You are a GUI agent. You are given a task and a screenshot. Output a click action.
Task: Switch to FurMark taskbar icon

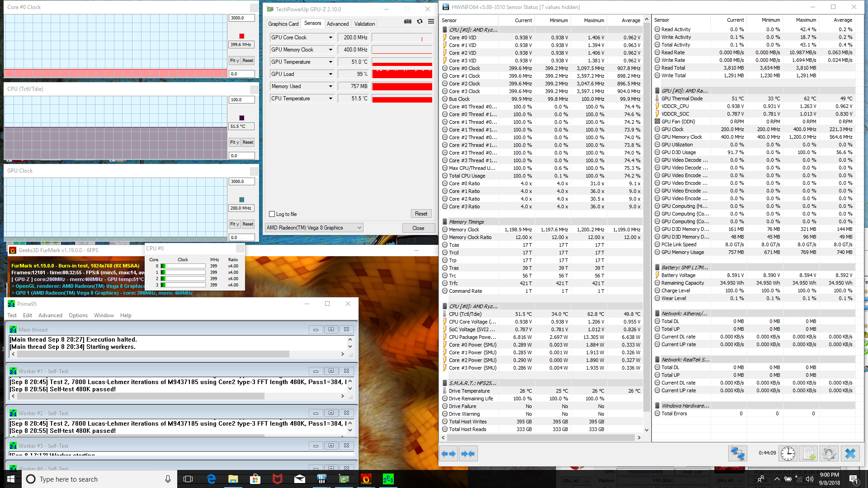click(x=366, y=479)
